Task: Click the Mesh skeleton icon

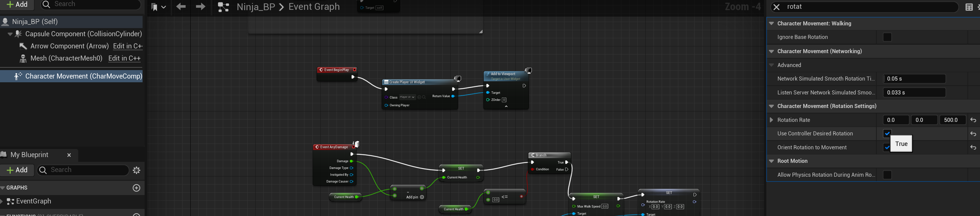Action: (23, 59)
